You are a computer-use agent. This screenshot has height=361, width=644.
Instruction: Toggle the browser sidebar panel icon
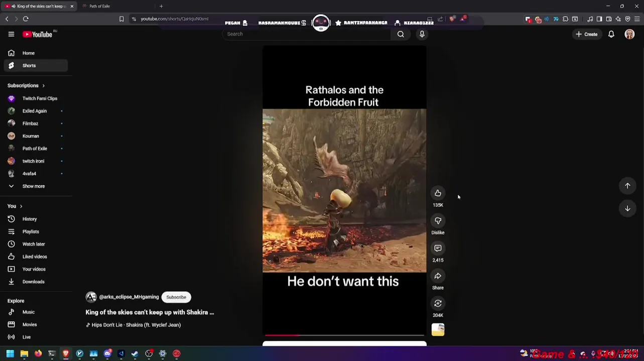(x=599, y=19)
